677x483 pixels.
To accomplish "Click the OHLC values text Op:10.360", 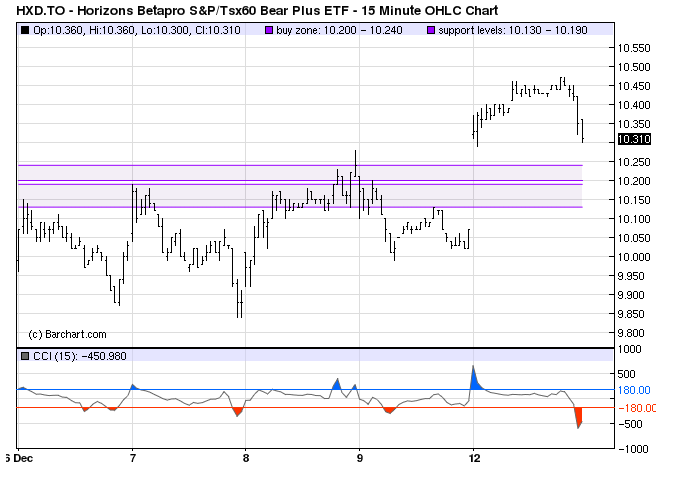I will click(137, 30).
